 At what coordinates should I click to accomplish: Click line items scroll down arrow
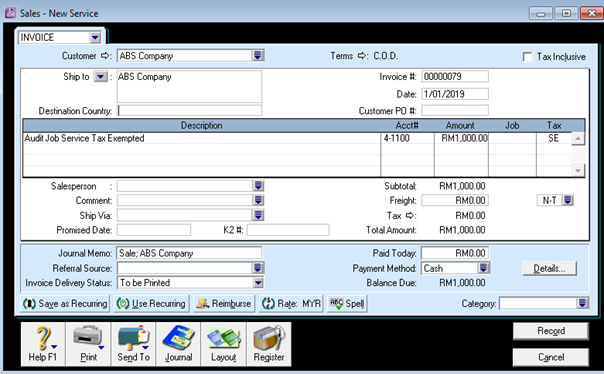(578, 170)
